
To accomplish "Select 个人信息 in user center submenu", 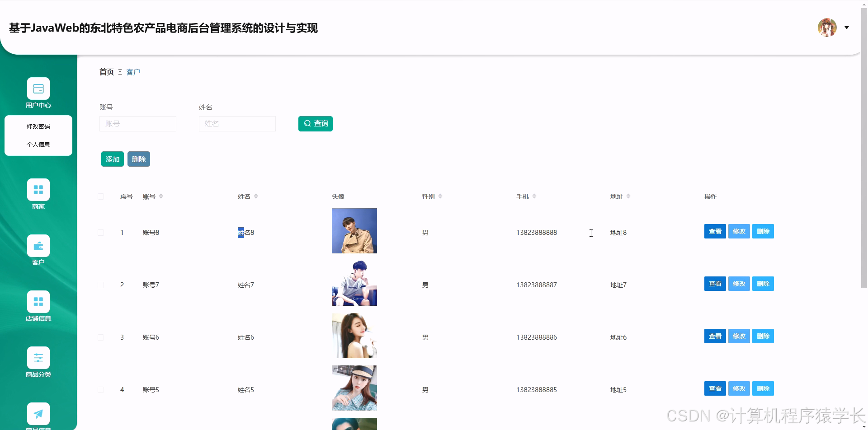I will (38, 145).
